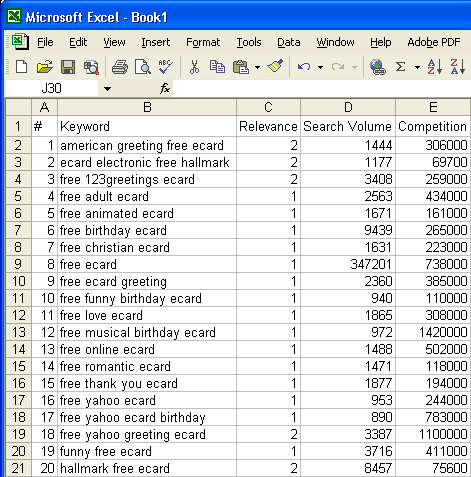Run the ABC spelling check icon
471x477 pixels.
coord(165,67)
